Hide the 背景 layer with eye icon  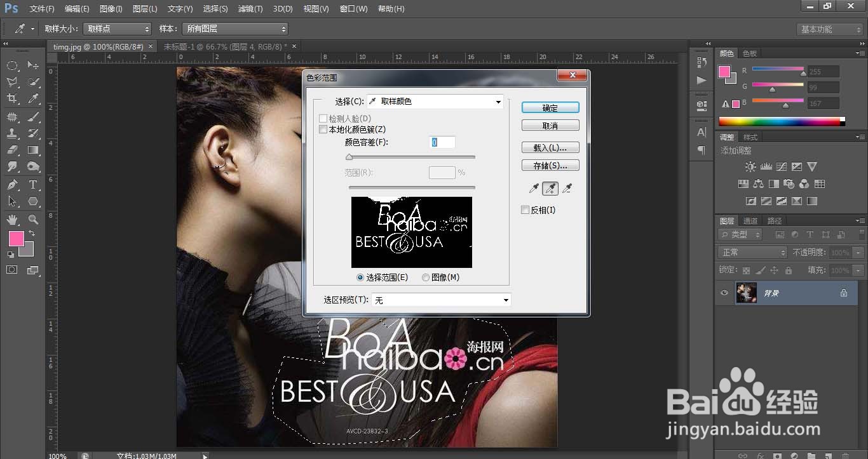724,293
